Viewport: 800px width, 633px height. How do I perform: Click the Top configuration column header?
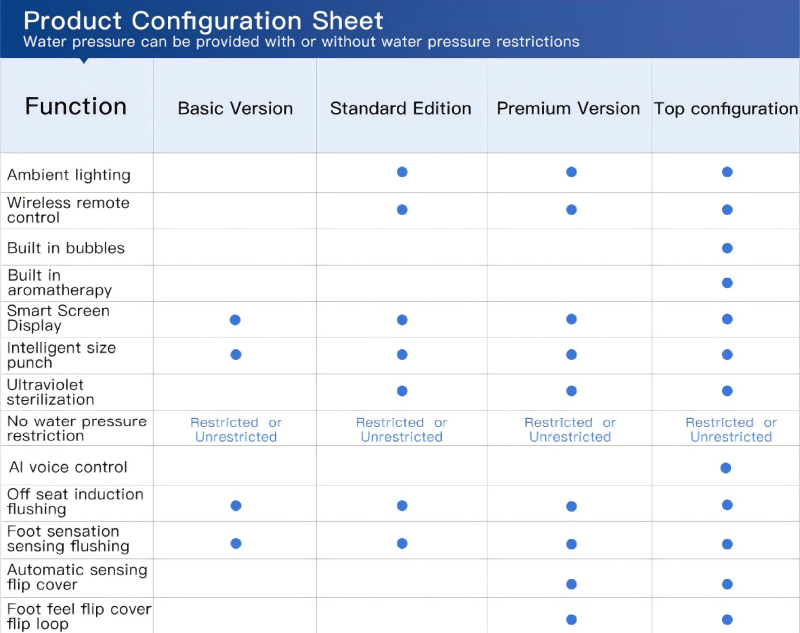[x=726, y=108]
